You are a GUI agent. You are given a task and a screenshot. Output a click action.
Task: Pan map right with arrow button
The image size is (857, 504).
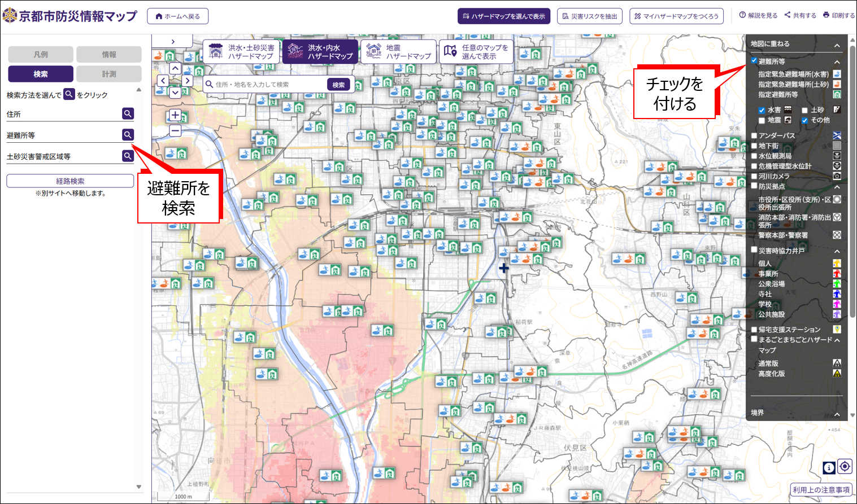188,81
